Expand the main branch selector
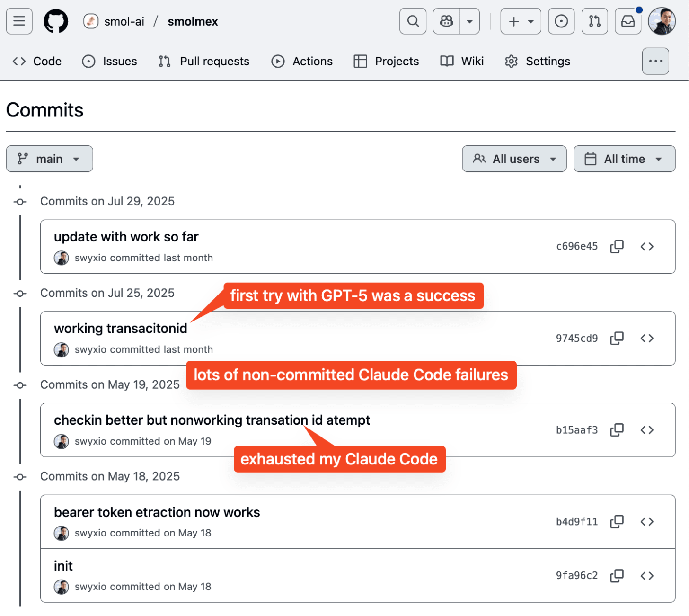 pyautogui.click(x=49, y=159)
